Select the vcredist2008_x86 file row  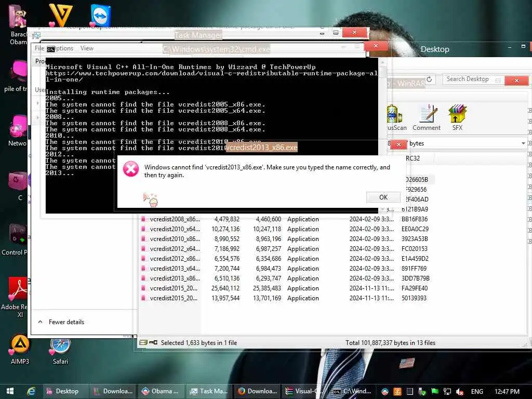pyautogui.click(x=285, y=219)
